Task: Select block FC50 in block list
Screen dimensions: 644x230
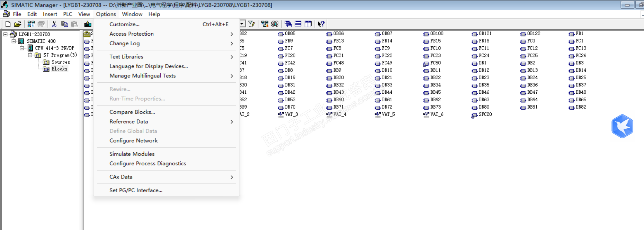Action: [432, 63]
